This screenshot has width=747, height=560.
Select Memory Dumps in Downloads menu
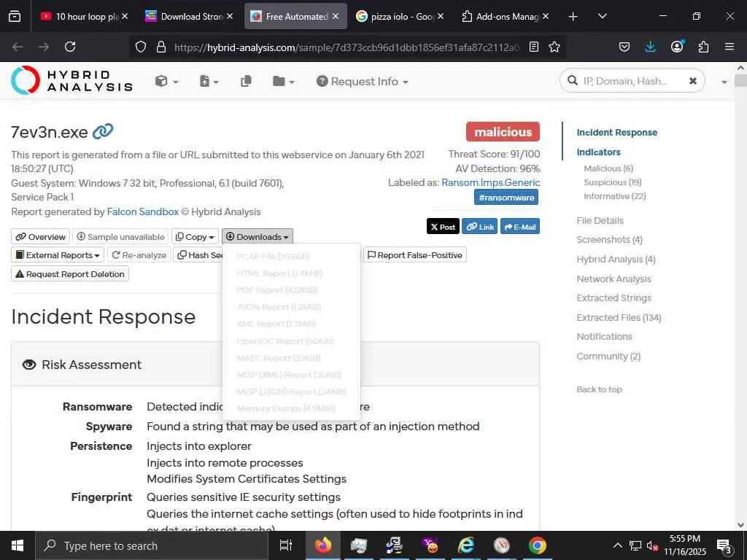click(x=286, y=408)
